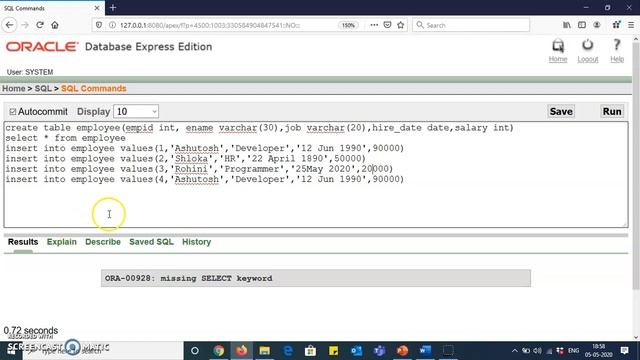Open the tracking protection shield icon

point(99,25)
